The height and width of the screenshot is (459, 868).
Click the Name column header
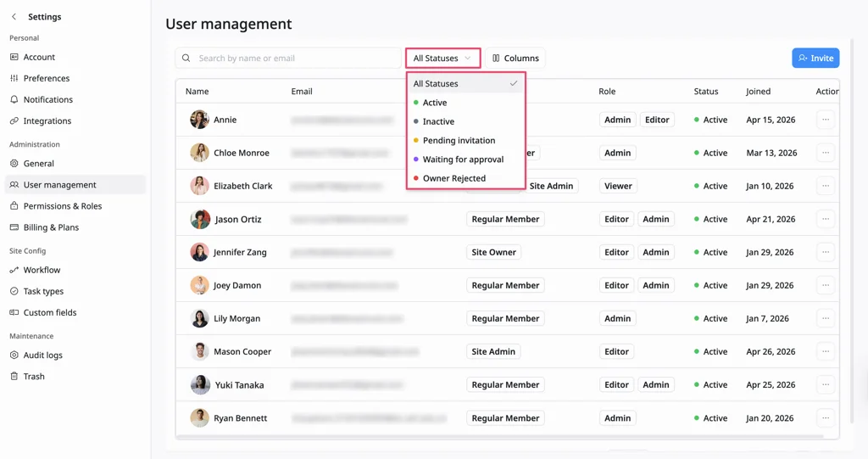tap(197, 92)
